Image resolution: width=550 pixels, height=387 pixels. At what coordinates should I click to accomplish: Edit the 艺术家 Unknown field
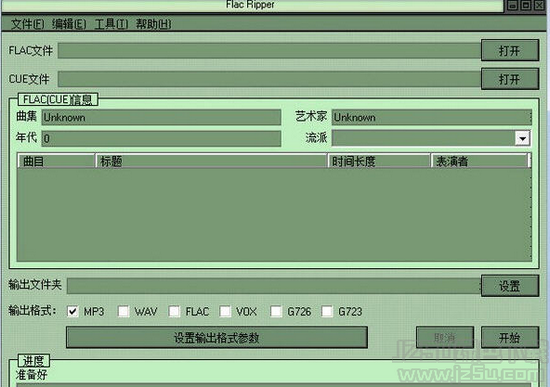point(431,117)
